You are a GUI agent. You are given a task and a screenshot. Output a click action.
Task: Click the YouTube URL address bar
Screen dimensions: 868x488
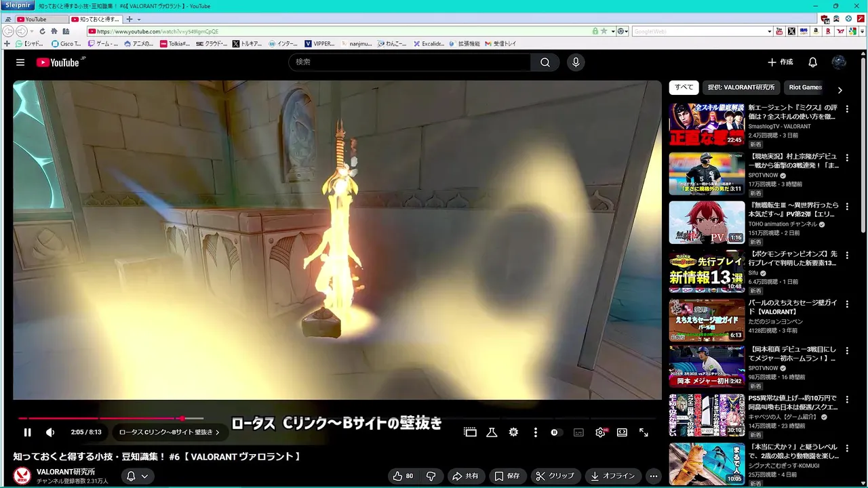339,31
